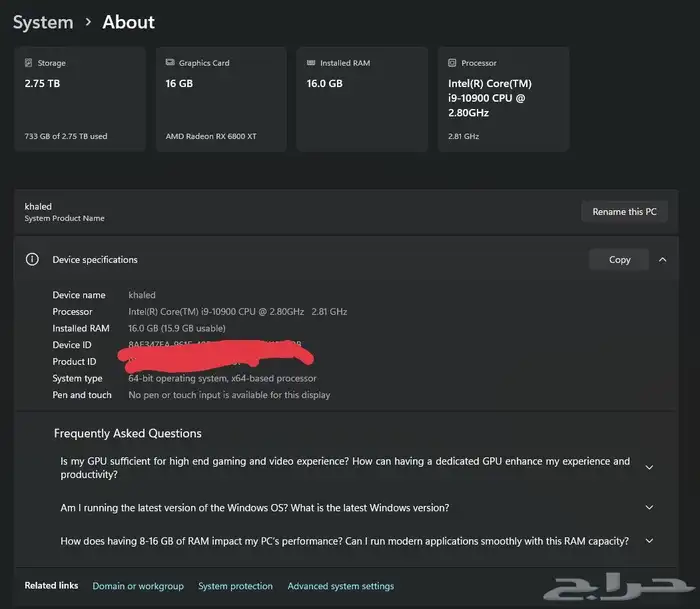
Task: Click the 'Related links' label
Action: coord(51,585)
